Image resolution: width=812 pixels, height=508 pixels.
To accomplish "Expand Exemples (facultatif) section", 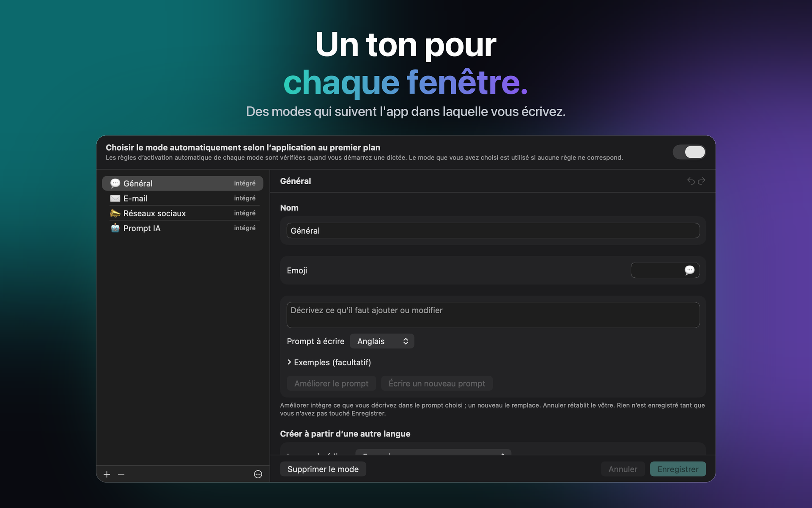I will click(329, 362).
